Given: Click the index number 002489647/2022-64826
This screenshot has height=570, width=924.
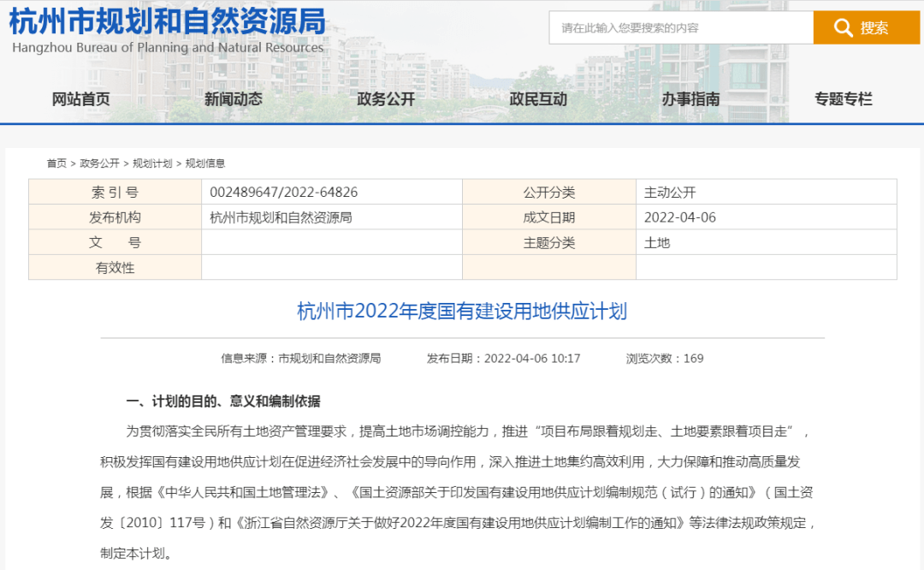Looking at the screenshot, I should pyautogui.click(x=283, y=193).
